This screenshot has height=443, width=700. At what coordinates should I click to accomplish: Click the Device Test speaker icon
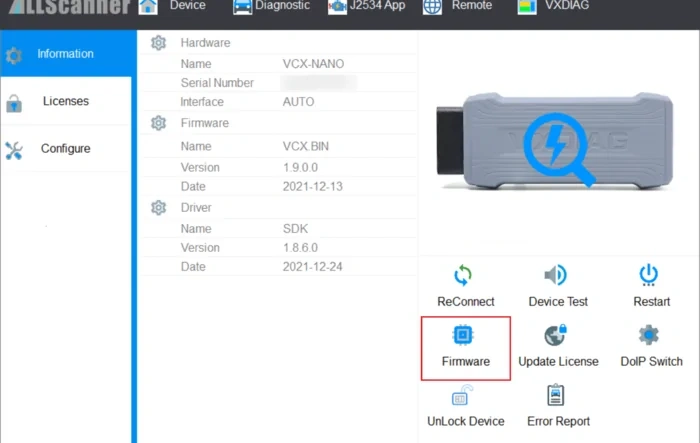[556, 275]
